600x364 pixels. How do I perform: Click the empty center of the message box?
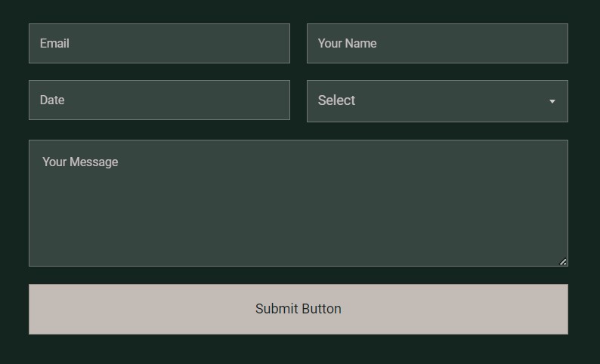click(x=298, y=211)
